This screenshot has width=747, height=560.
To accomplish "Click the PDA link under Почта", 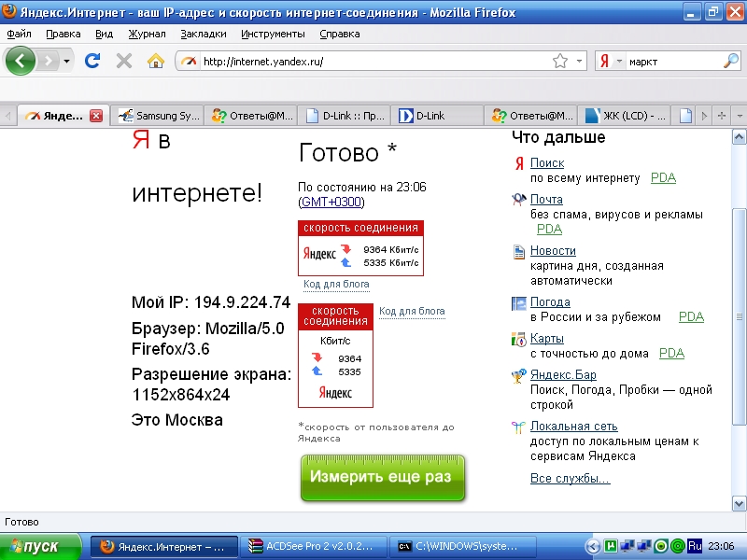I will [549, 229].
